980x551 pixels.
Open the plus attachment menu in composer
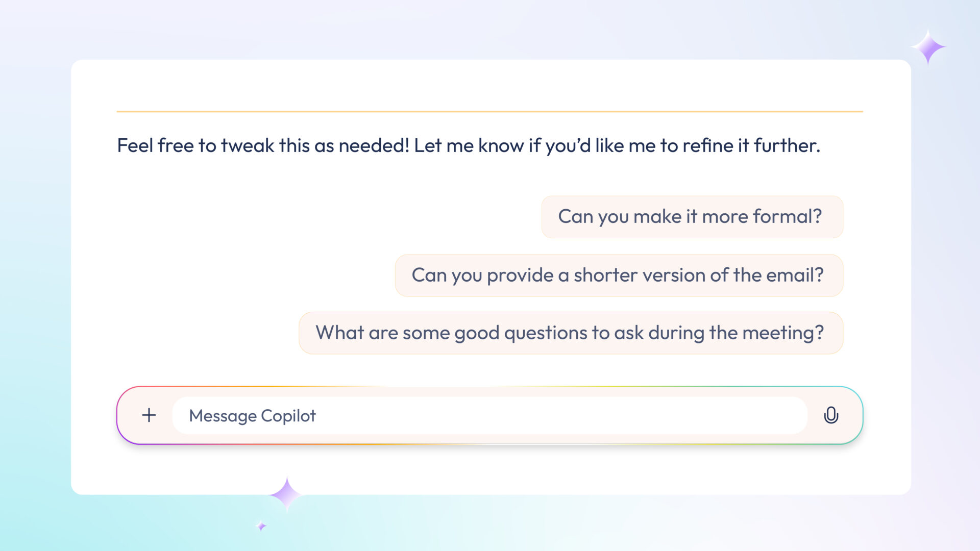pos(149,415)
